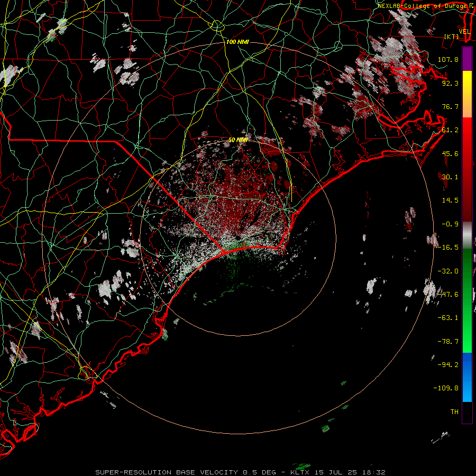476x476 pixels.
Task: Select the 92.3 value on velocity scale
Action: click(x=450, y=83)
